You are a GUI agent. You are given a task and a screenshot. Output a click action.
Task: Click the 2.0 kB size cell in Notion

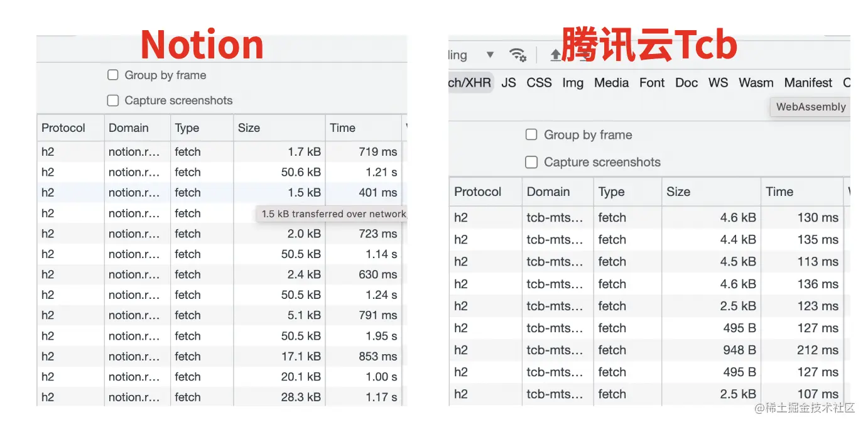[279, 234]
